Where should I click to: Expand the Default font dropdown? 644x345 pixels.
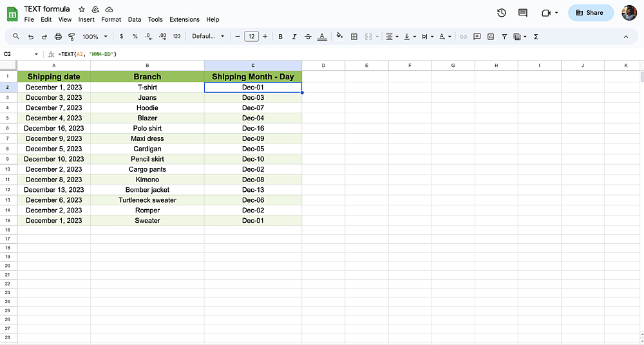[209, 37]
